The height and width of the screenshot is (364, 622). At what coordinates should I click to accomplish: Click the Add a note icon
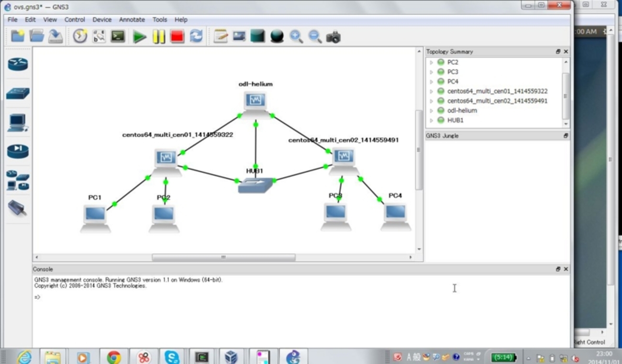tap(220, 36)
